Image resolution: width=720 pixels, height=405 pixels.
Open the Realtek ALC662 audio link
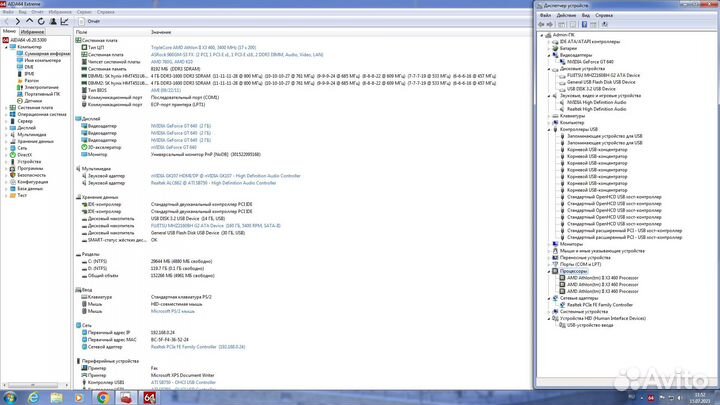pos(214,183)
